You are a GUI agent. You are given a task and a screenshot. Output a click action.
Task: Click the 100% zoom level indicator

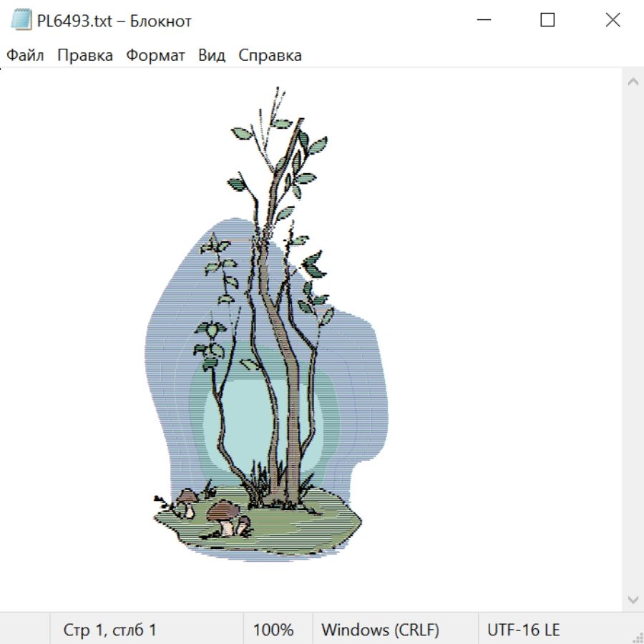pyautogui.click(x=273, y=630)
